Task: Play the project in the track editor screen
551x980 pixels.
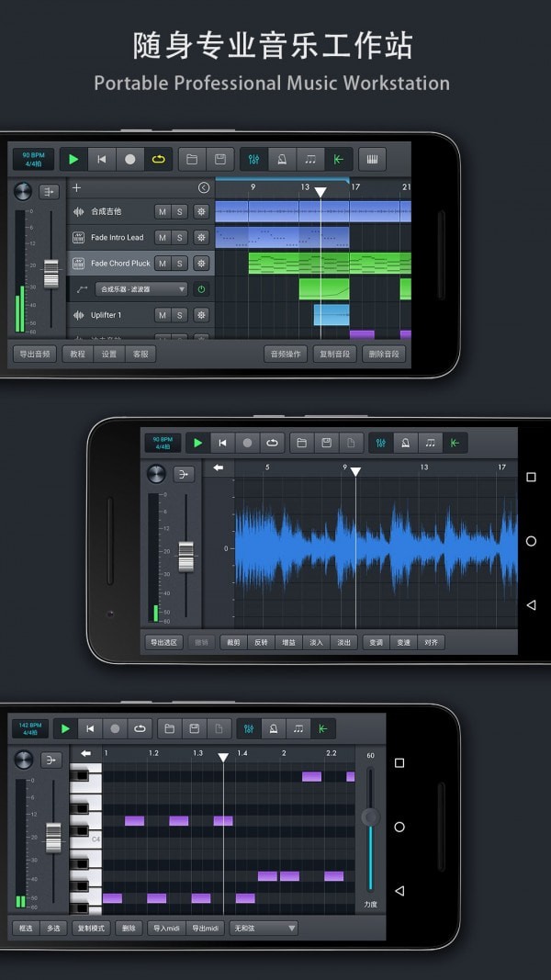Action: click(73, 160)
